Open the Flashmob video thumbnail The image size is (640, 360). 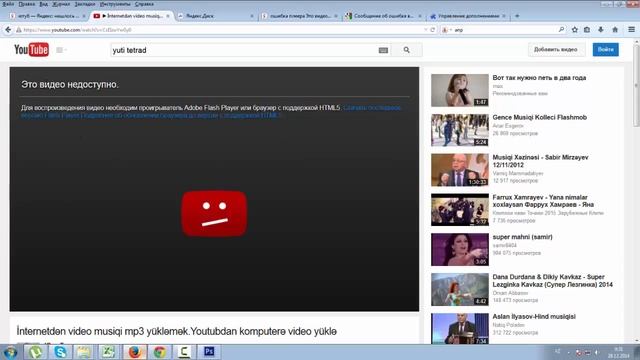[x=460, y=130]
